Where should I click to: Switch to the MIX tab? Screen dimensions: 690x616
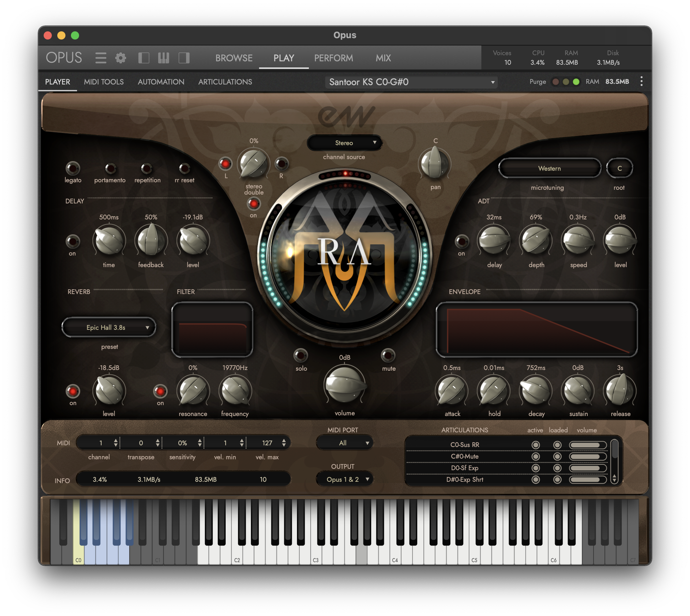(383, 58)
